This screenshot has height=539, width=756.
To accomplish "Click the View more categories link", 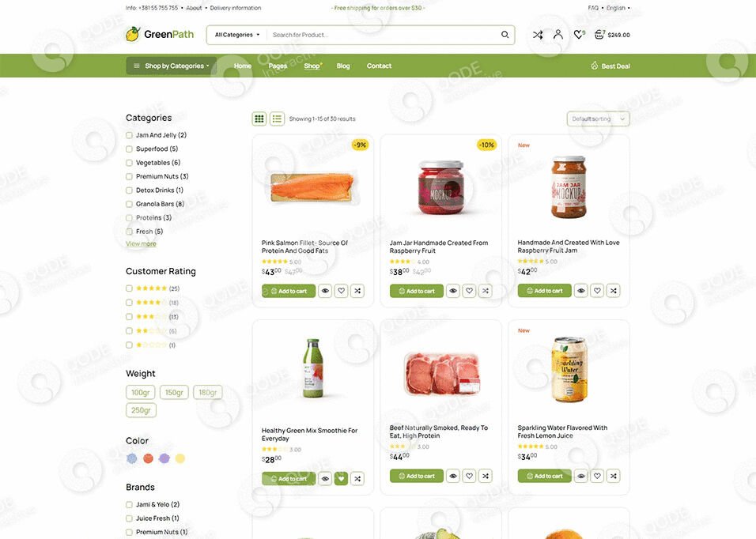I will click(141, 243).
